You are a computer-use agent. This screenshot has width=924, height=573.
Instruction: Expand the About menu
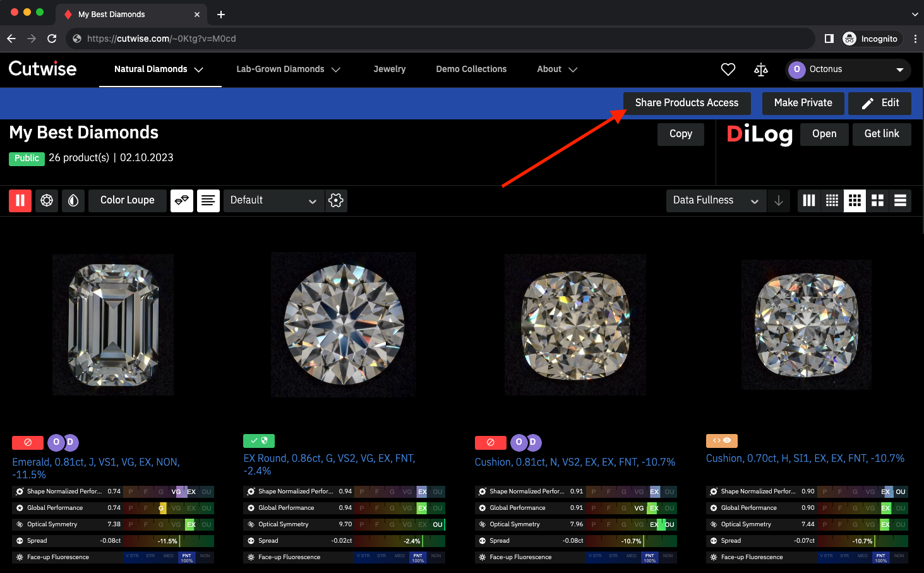557,69
